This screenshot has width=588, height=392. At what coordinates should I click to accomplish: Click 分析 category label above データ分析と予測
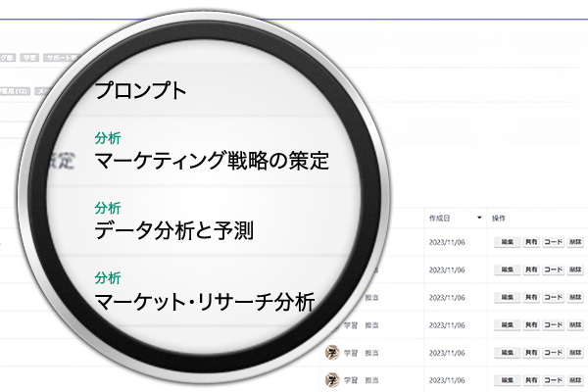108,209
